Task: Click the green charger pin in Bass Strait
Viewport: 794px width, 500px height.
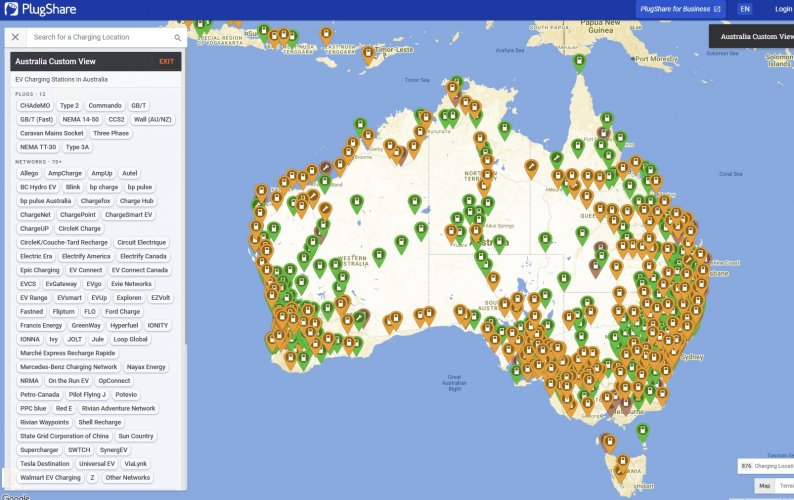Action: pos(642,432)
